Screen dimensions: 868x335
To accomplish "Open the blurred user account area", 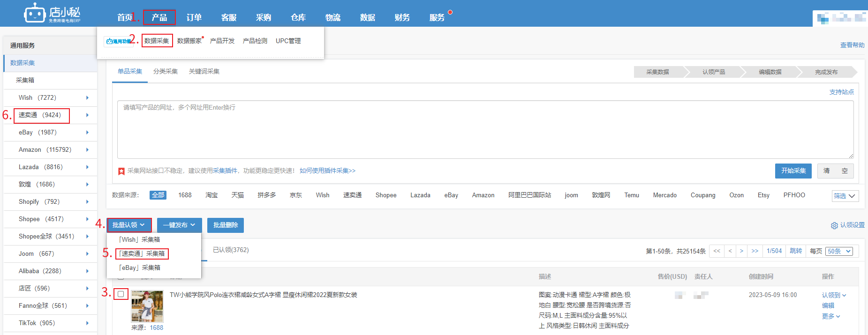I will 840,18.
